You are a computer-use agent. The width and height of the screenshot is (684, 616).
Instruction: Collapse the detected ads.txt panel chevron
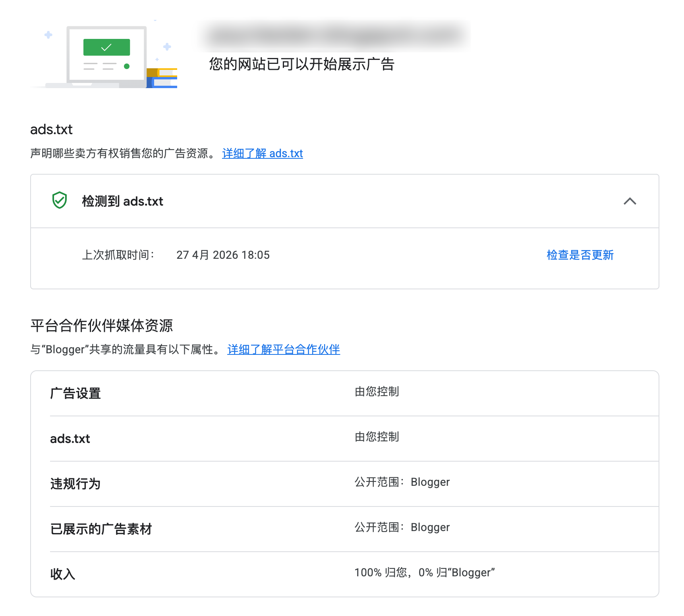point(630,201)
